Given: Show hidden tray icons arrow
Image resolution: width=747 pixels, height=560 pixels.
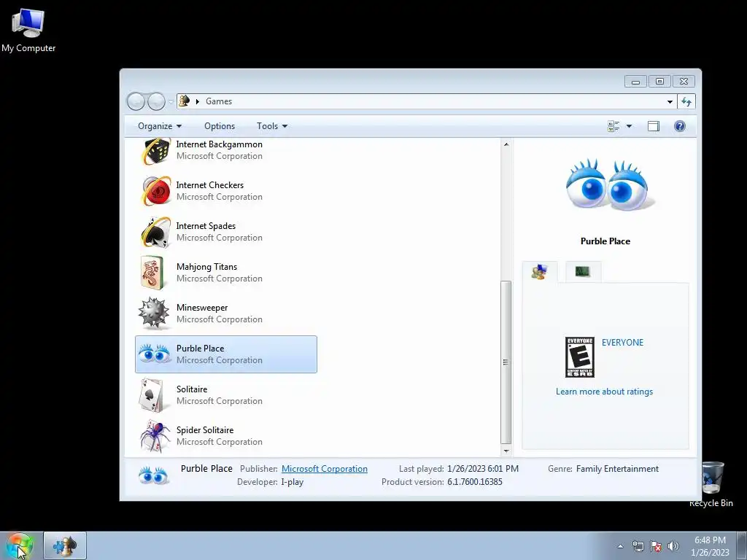Looking at the screenshot, I should point(620,546).
